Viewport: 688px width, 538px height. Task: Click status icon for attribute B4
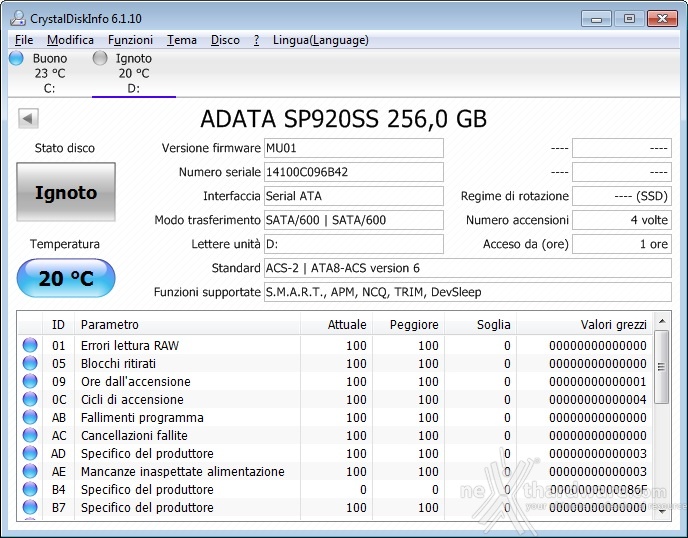(30, 489)
